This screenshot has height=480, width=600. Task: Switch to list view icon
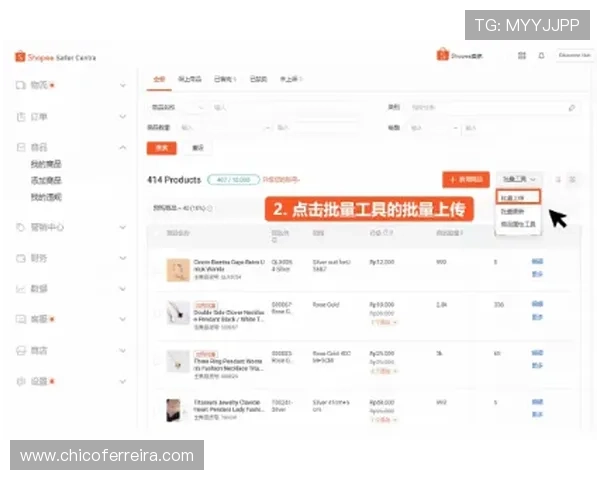[x=558, y=179]
